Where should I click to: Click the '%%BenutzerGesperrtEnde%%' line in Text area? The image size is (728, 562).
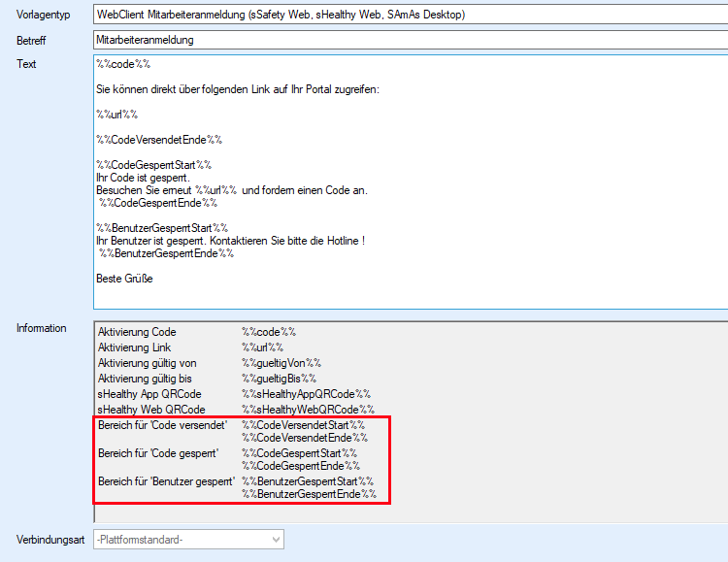pyautogui.click(x=166, y=253)
